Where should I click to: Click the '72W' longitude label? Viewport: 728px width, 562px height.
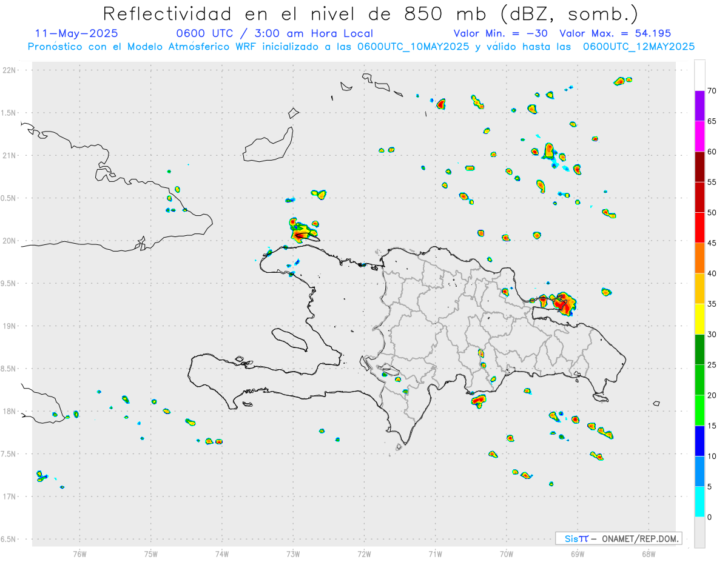pos(365,553)
